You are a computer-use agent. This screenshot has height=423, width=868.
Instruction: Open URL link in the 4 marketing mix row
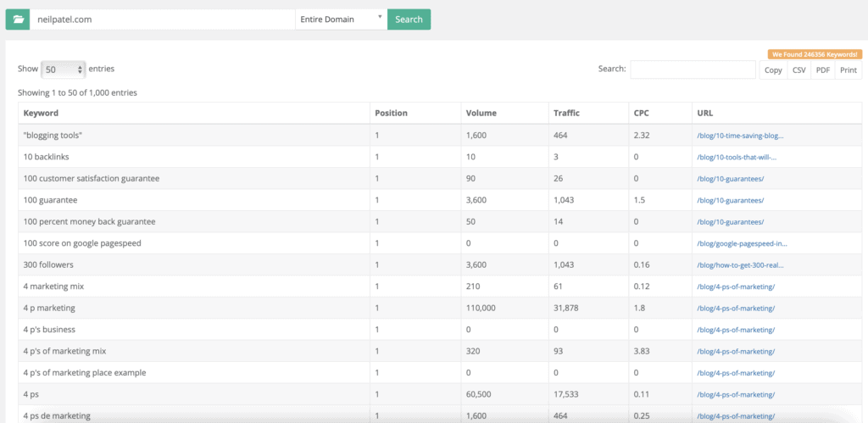pos(736,287)
